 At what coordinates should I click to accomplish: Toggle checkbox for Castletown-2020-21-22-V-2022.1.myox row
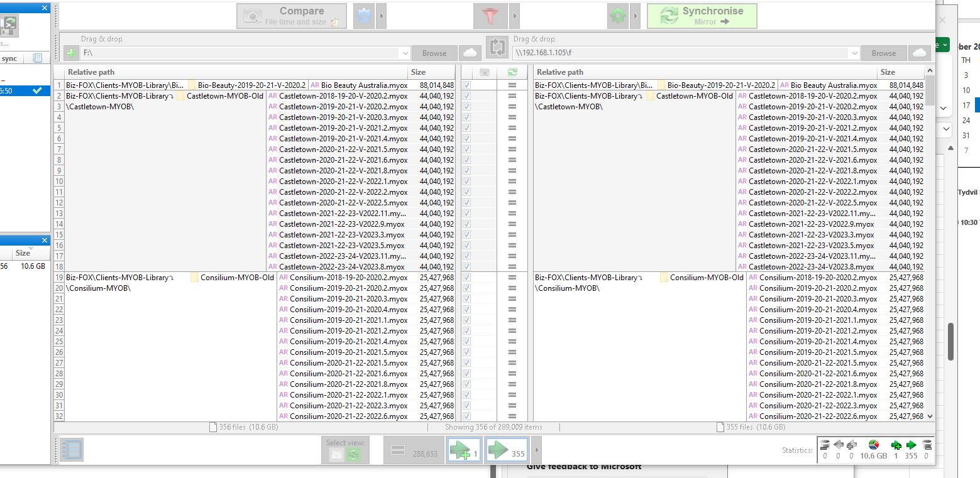467,182
